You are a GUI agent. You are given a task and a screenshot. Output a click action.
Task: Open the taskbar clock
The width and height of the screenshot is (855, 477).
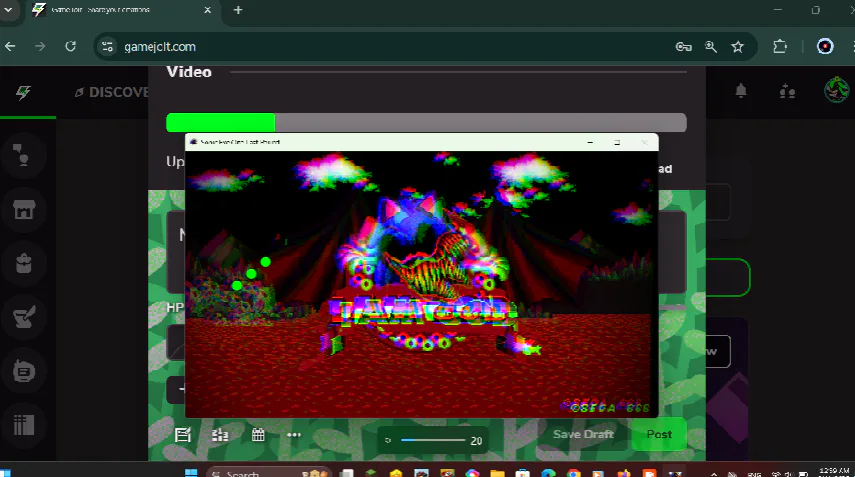[x=834, y=472]
